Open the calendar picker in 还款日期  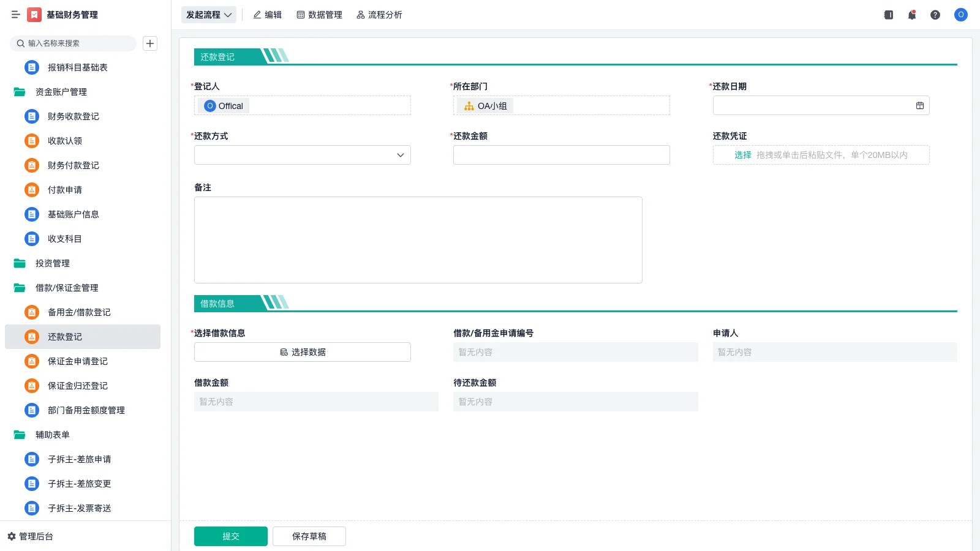click(920, 105)
